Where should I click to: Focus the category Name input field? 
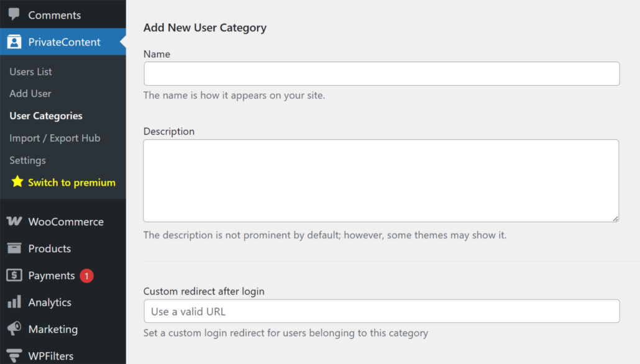(x=382, y=74)
